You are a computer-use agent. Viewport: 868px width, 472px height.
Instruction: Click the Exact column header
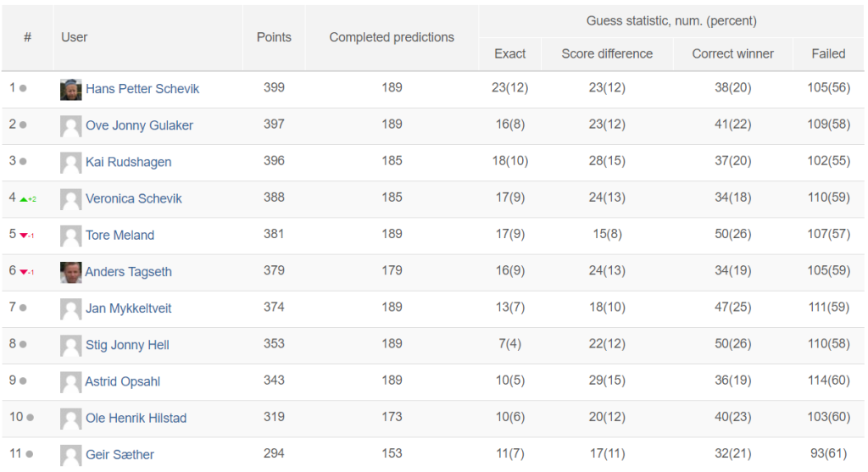509,53
